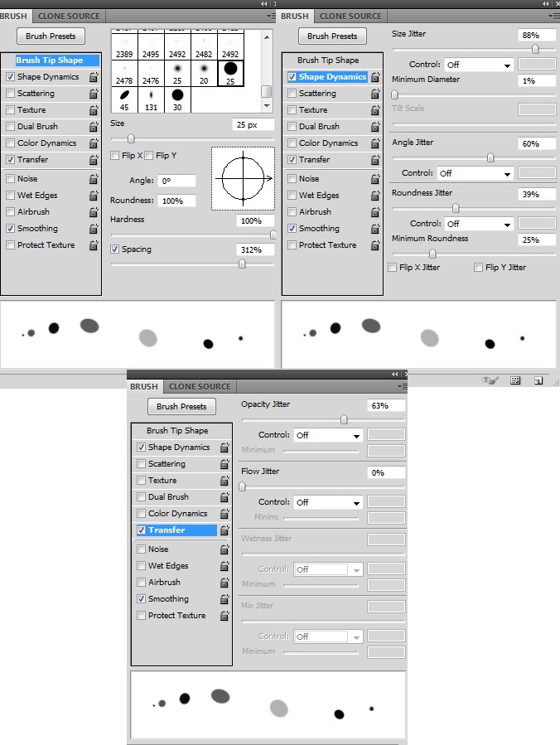Screen dimensions: 560x745
Task: Click the Angle Jitter slider handle
Action: click(x=490, y=157)
